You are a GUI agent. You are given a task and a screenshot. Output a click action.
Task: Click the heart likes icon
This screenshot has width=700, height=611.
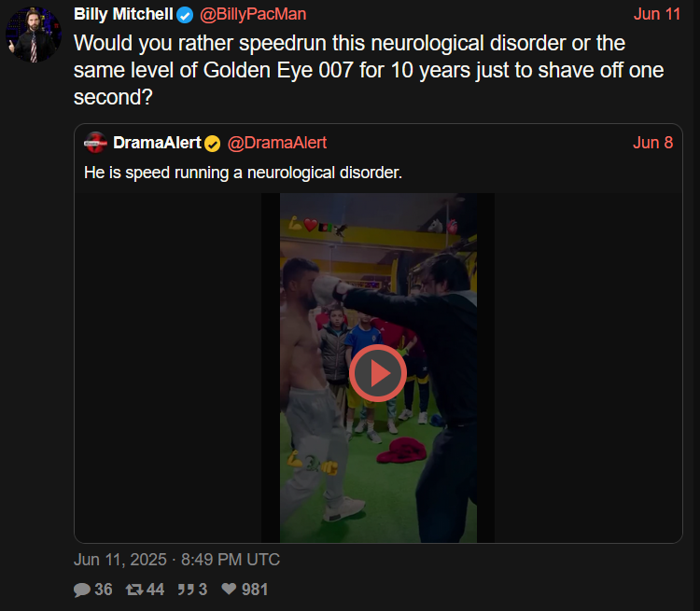pyautogui.click(x=229, y=590)
